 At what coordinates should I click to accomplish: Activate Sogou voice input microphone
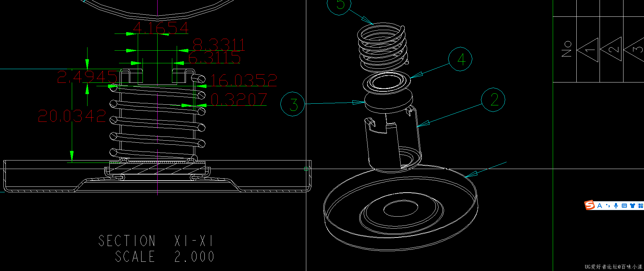(x=616, y=206)
